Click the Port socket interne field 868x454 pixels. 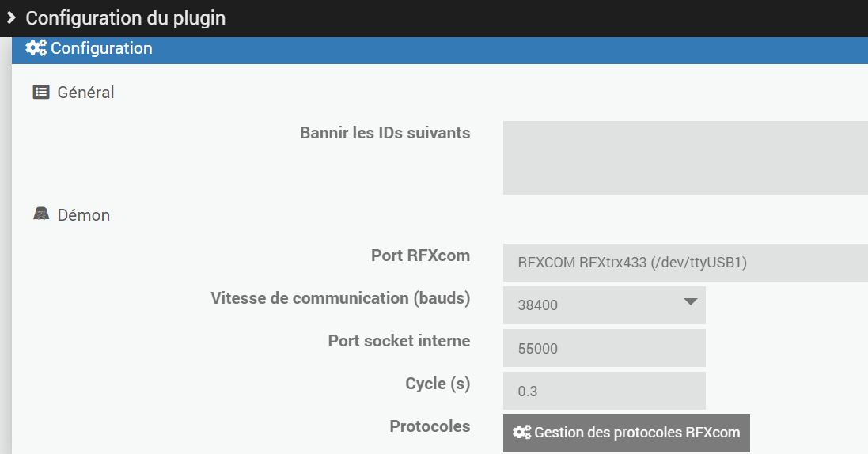[x=604, y=348]
